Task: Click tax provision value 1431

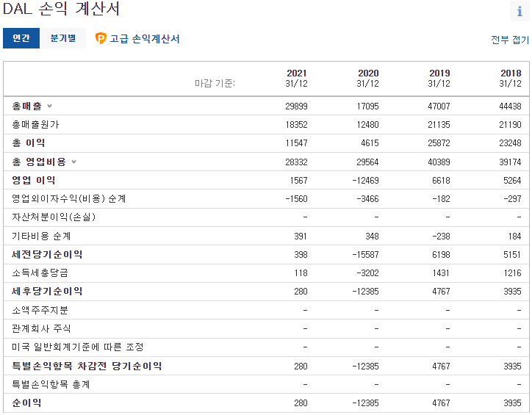Action: click(x=441, y=273)
